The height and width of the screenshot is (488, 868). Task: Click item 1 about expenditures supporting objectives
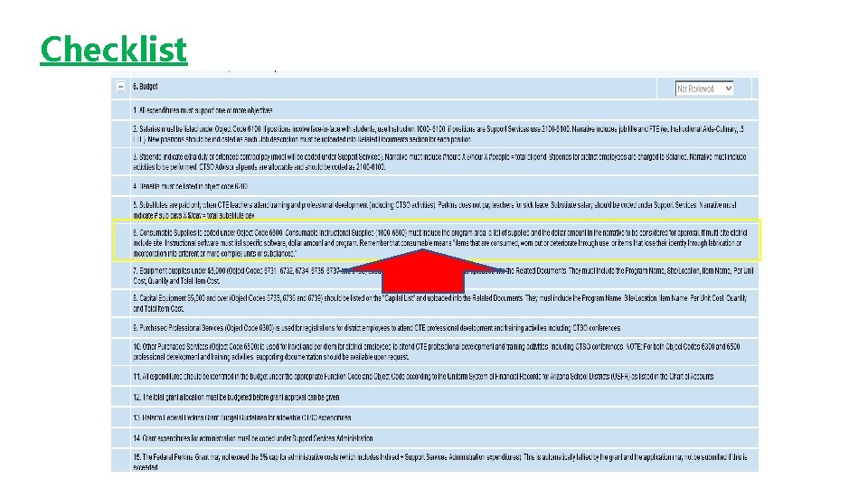(444, 110)
